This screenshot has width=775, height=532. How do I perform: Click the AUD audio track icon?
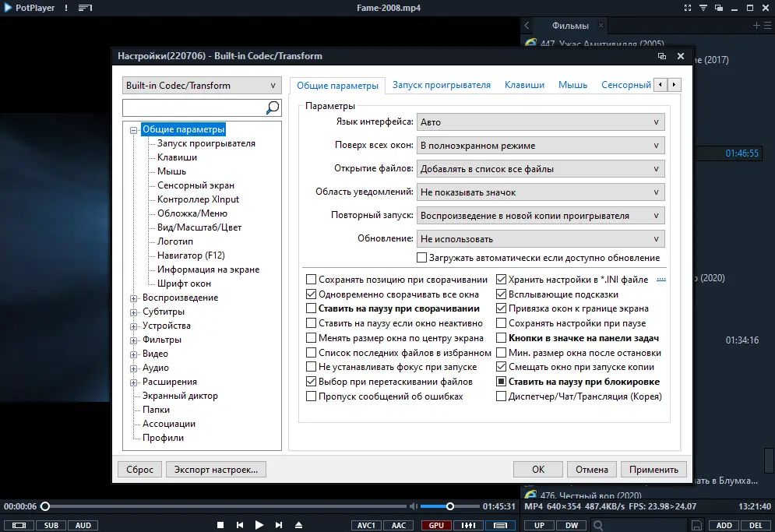pos(83,525)
